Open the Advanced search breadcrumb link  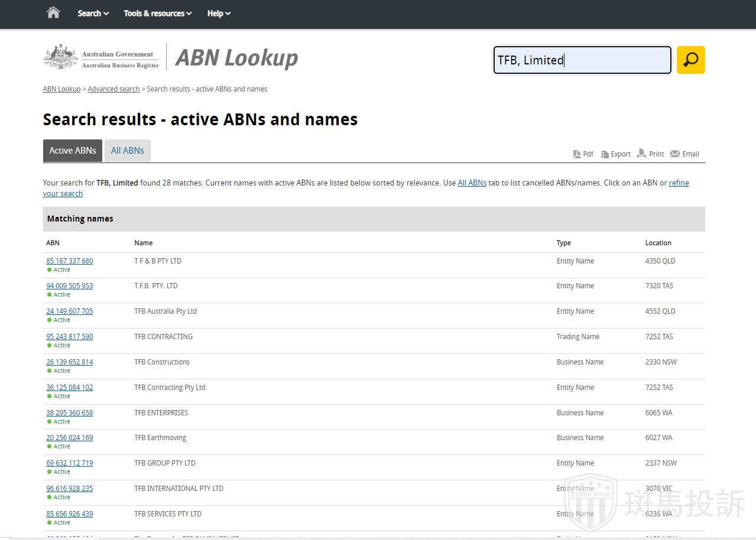coord(113,89)
